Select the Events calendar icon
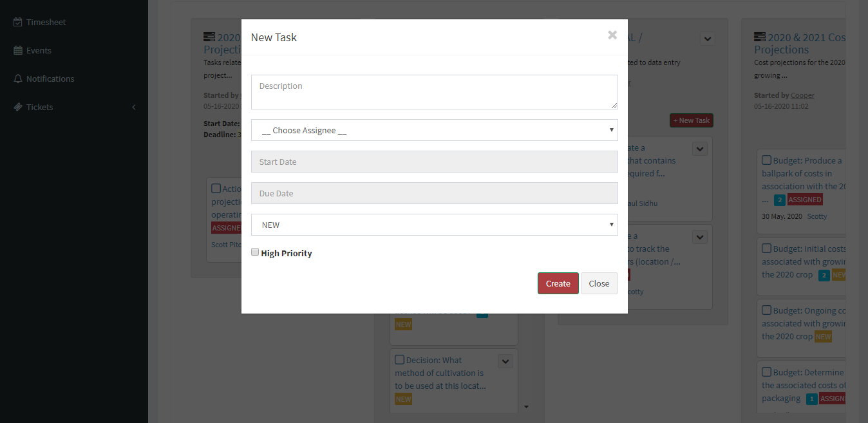The image size is (868, 423). coord(18,50)
